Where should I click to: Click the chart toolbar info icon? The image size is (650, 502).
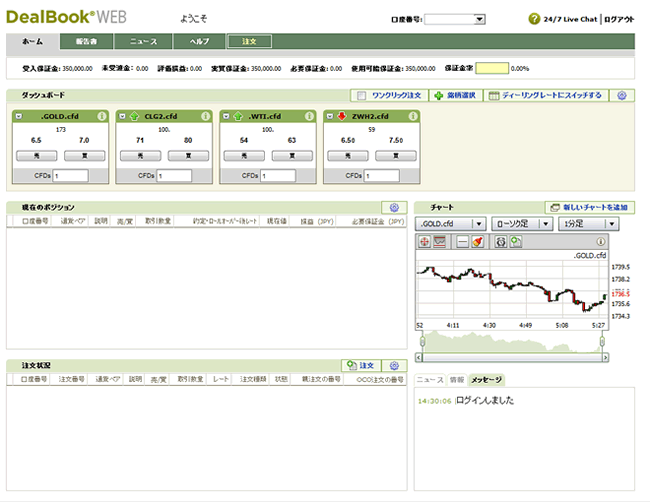coord(600,241)
